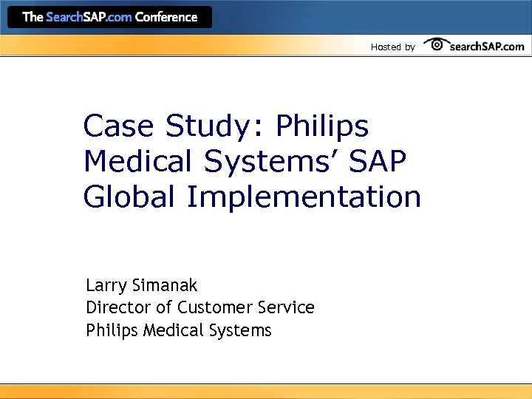The image size is (532, 399).
Task: Select the title line 'Medical Systems' SAP'
Action: [x=245, y=162]
